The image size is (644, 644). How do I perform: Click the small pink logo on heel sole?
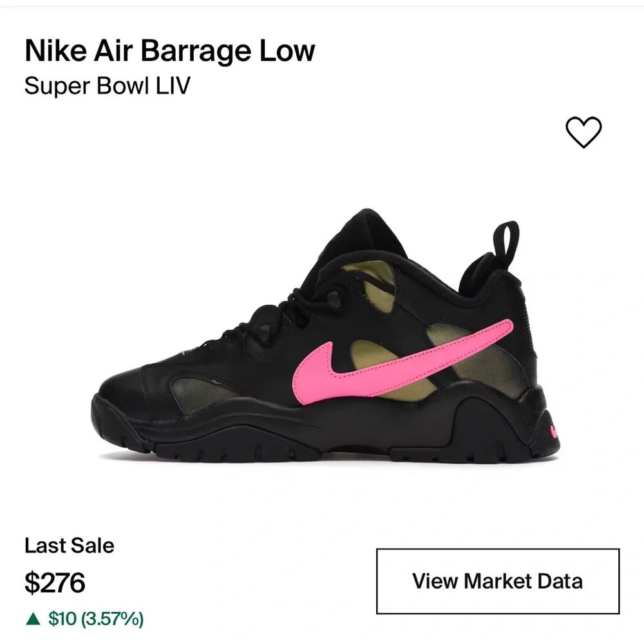(x=554, y=431)
